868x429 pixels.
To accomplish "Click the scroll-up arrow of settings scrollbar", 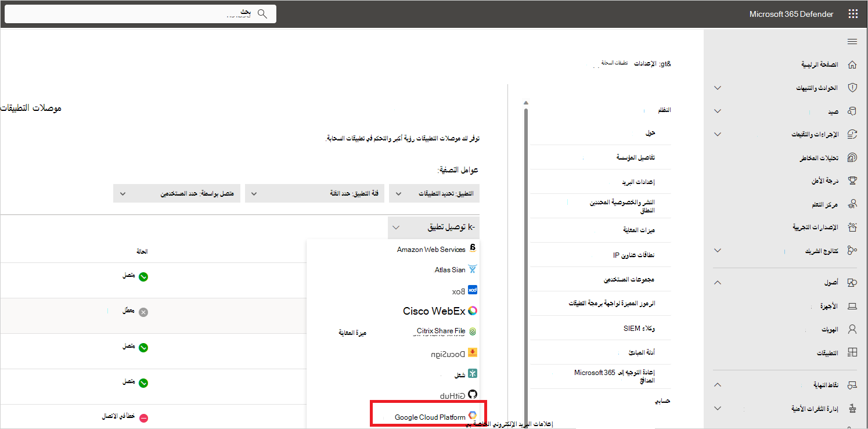I will pos(526,103).
